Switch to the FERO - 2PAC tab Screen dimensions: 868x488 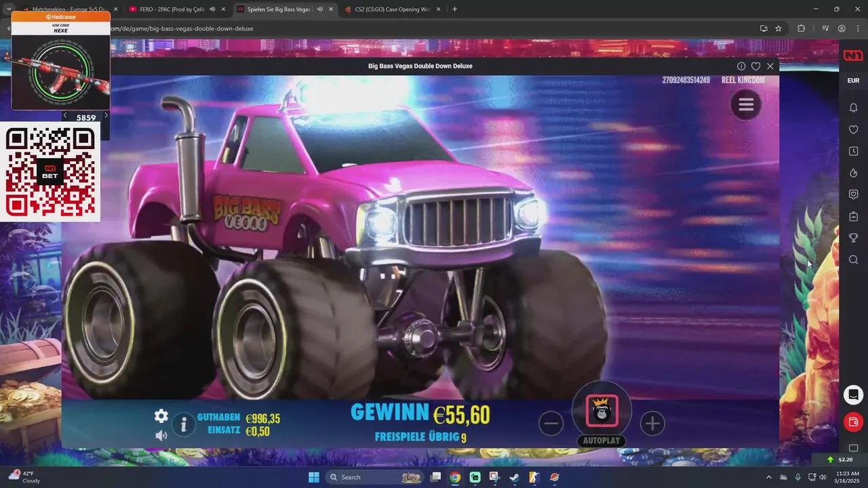click(x=176, y=9)
